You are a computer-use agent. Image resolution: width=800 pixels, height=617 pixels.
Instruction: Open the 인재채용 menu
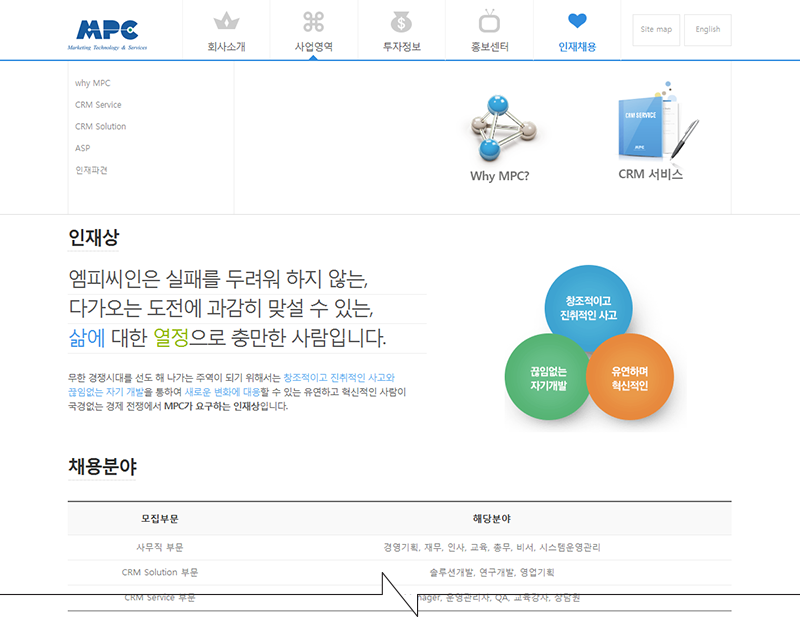pos(577,46)
